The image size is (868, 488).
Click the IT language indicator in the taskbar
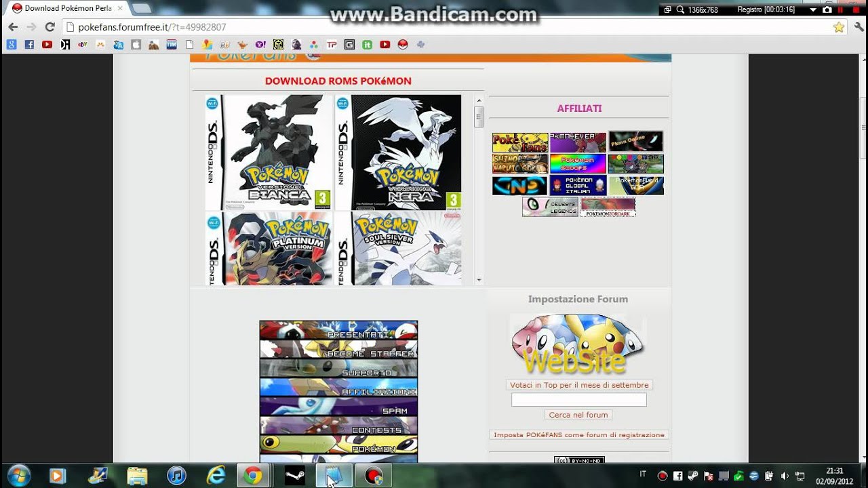pos(643,474)
